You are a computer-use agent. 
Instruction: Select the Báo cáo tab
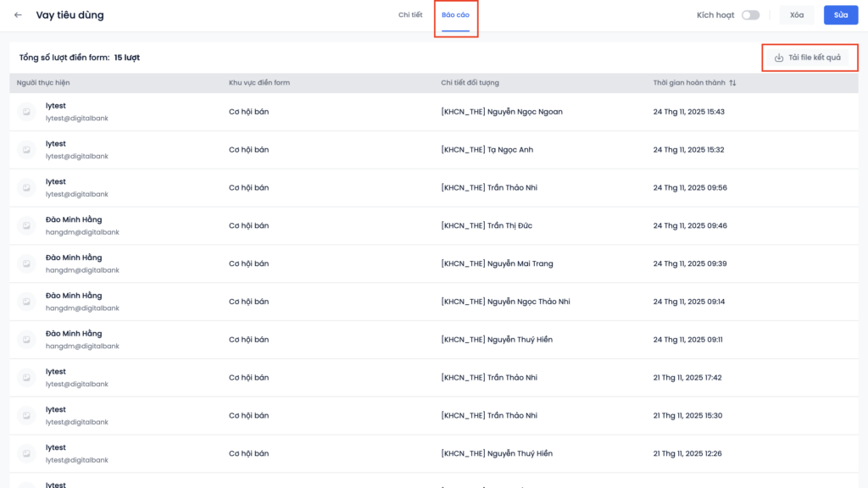(x=455, y=15)
